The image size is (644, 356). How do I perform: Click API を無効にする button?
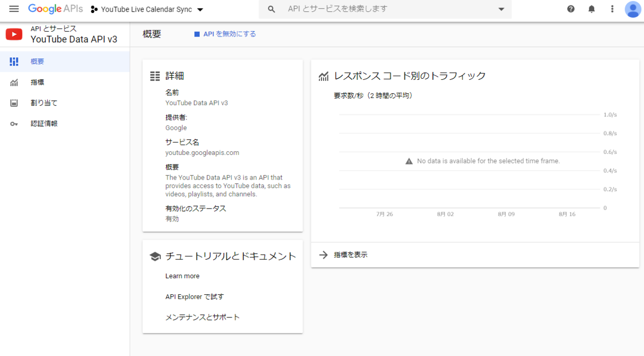[225, 34]
